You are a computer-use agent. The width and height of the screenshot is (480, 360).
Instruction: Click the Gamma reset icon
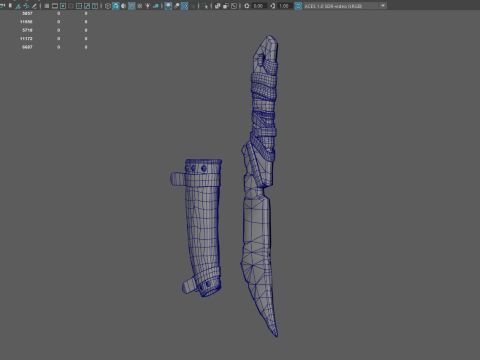coord(272,6)
